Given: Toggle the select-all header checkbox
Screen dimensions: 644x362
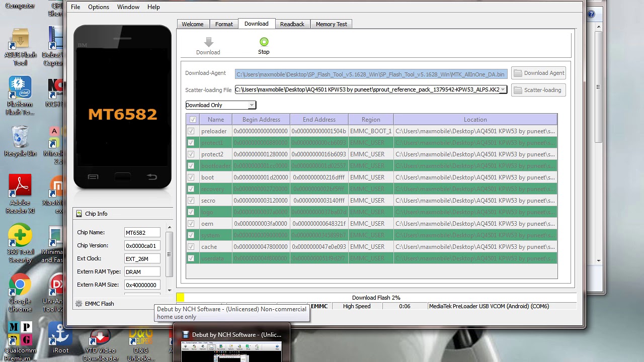Looking at the screenshot, I should (193, 120).
